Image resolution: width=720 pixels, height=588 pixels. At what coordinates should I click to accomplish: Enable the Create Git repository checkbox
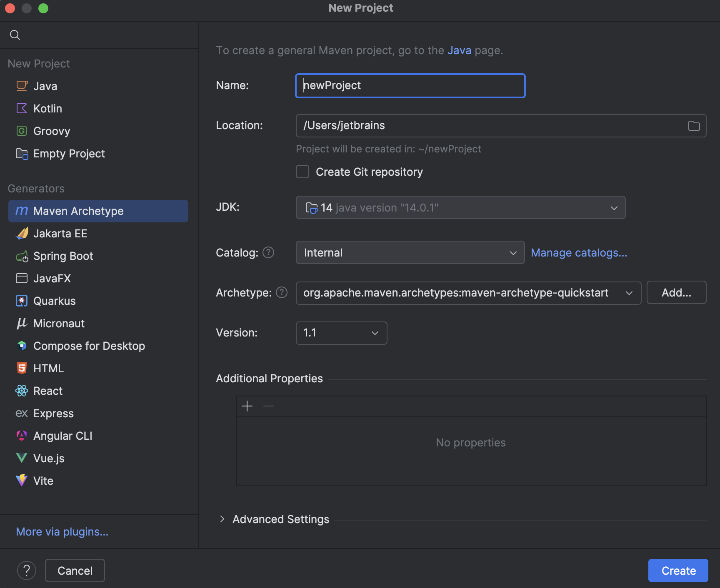tap(302, 172)
